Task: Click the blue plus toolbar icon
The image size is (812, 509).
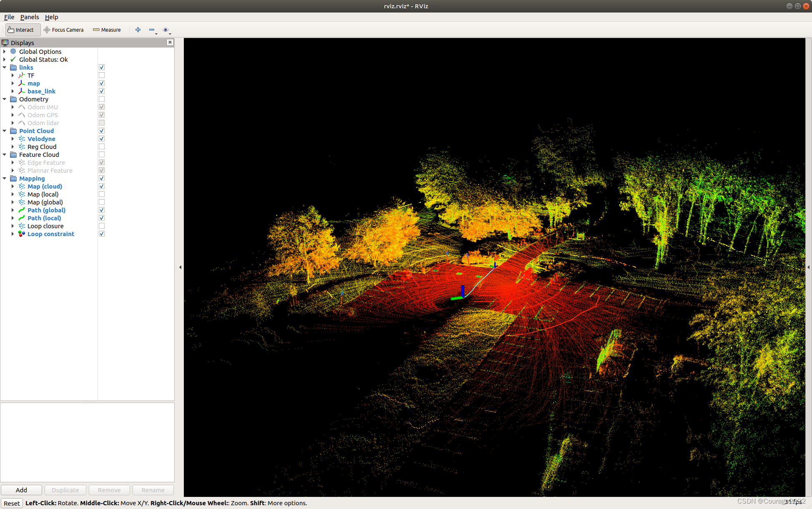Action: tap(138, 30)
